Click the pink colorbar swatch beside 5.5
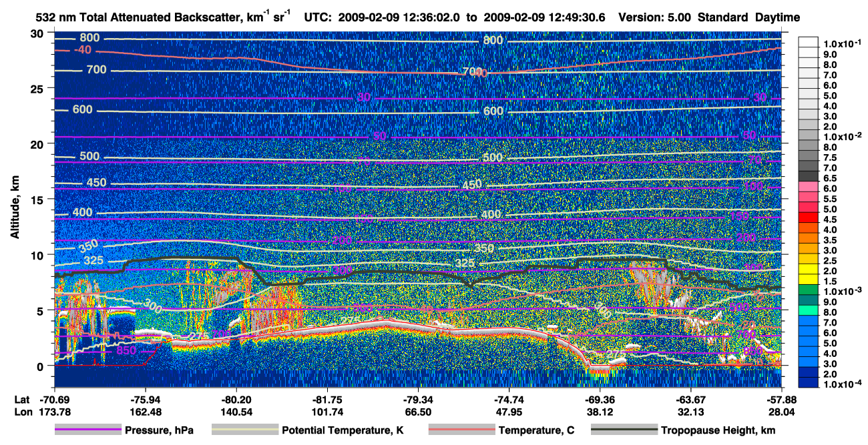Image resolution: width=868 pixels, height=445 pixels. pyautogui.click(x=809, y=197)
